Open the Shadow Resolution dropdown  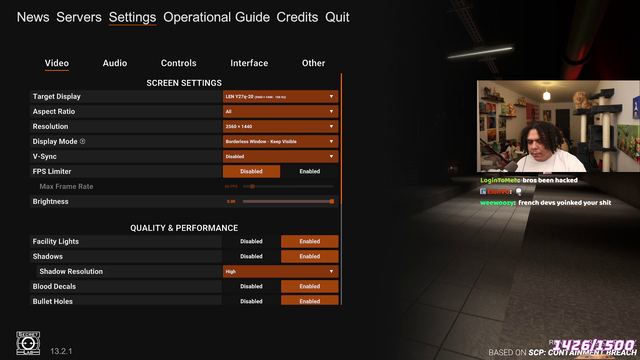coord(280,271)
